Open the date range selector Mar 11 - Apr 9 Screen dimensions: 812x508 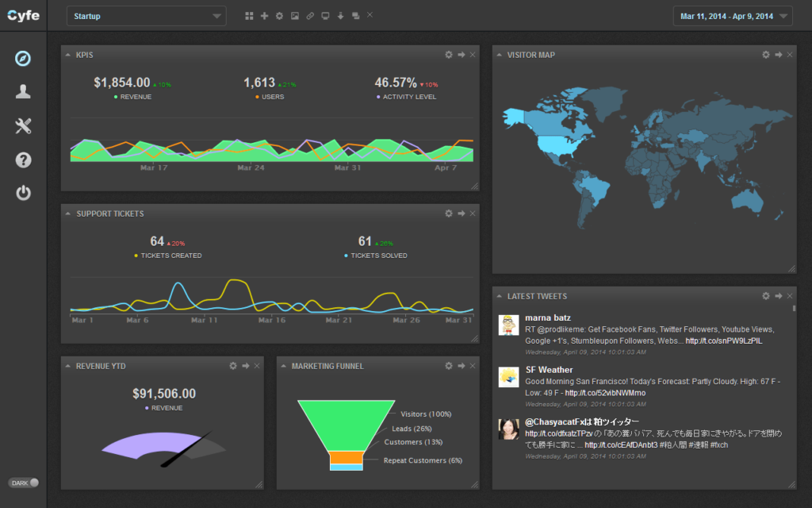(732, 16)
